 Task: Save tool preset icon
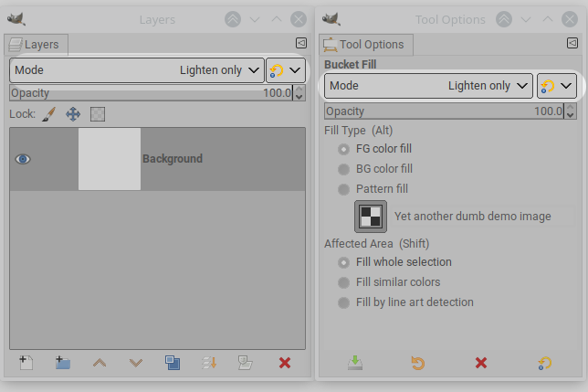pos(355,363)
